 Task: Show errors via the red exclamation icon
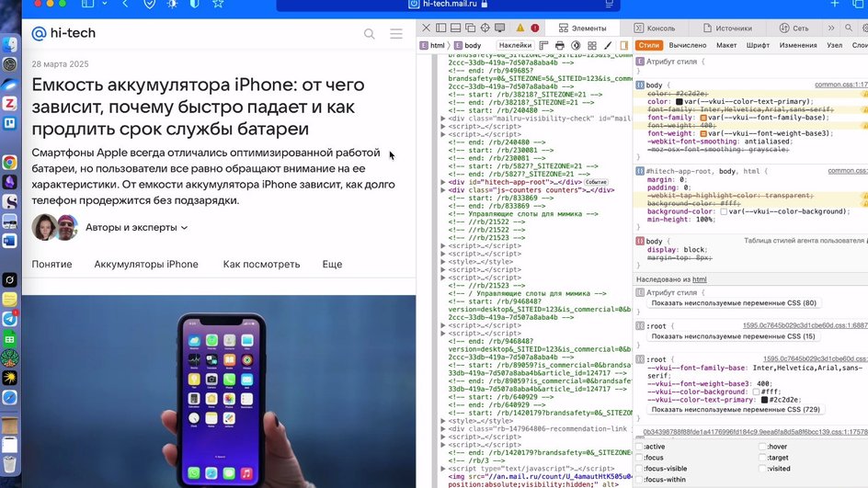point(535,28)
